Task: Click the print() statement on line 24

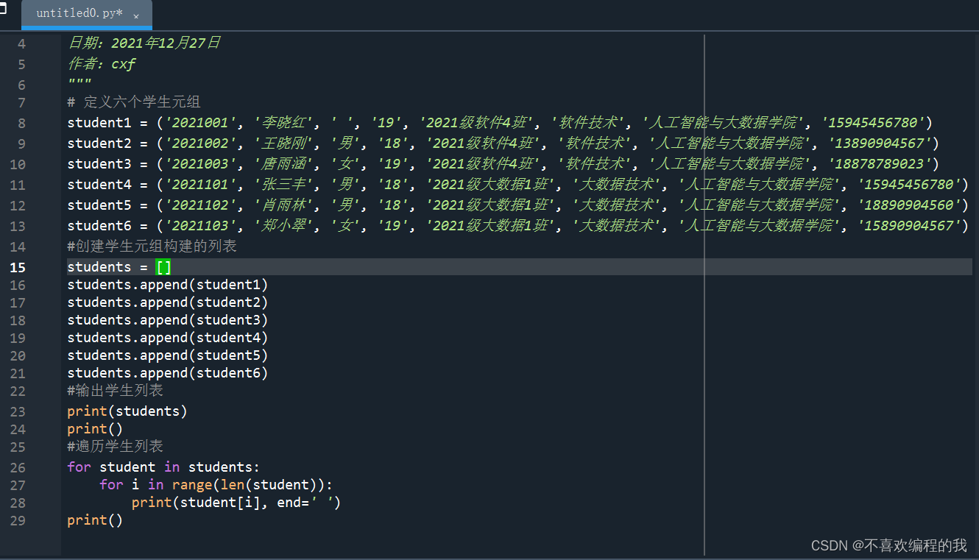Action: [x=95, y=428]
